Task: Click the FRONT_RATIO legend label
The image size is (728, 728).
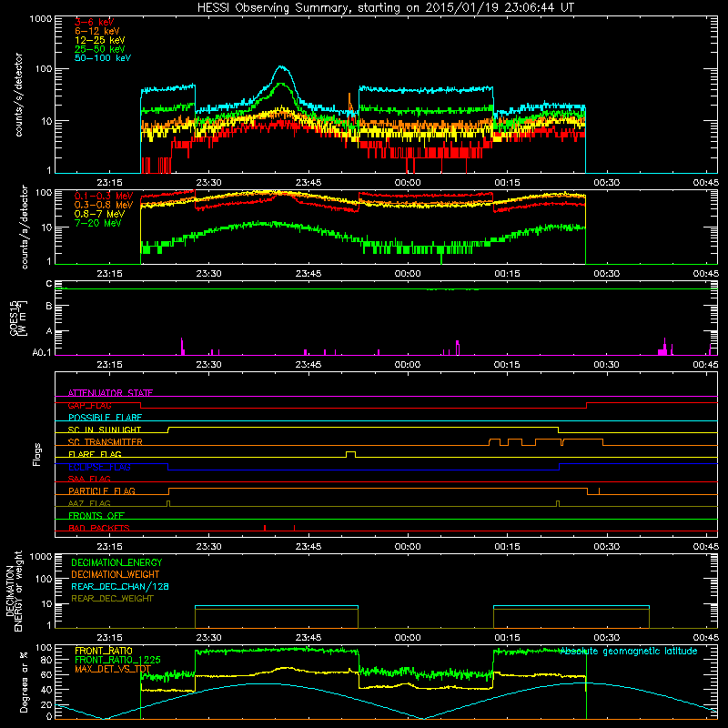Action: (104, 651)
